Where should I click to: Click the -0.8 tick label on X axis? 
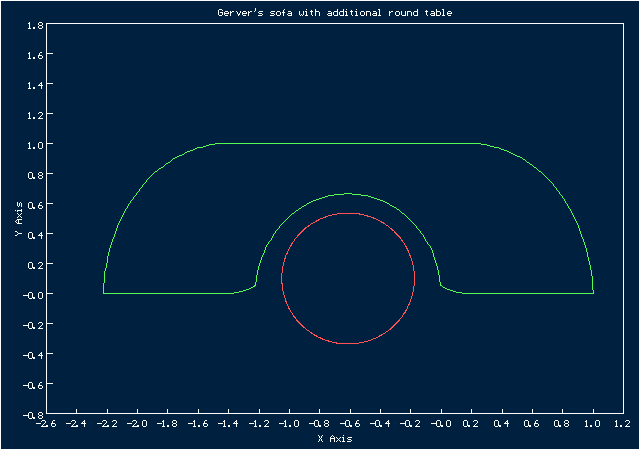tap(319, 424)
